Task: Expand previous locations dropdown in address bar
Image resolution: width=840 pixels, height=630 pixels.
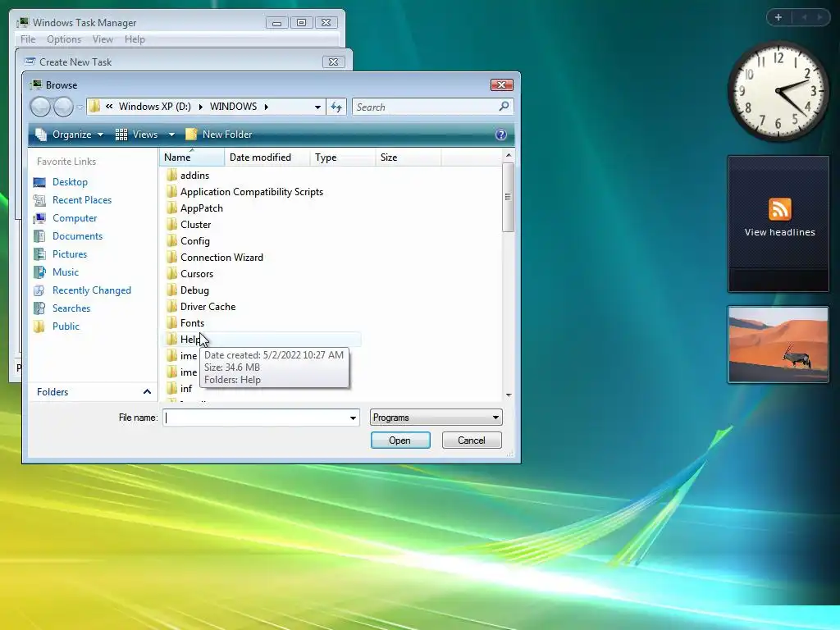Action: (x=317, y=107)
